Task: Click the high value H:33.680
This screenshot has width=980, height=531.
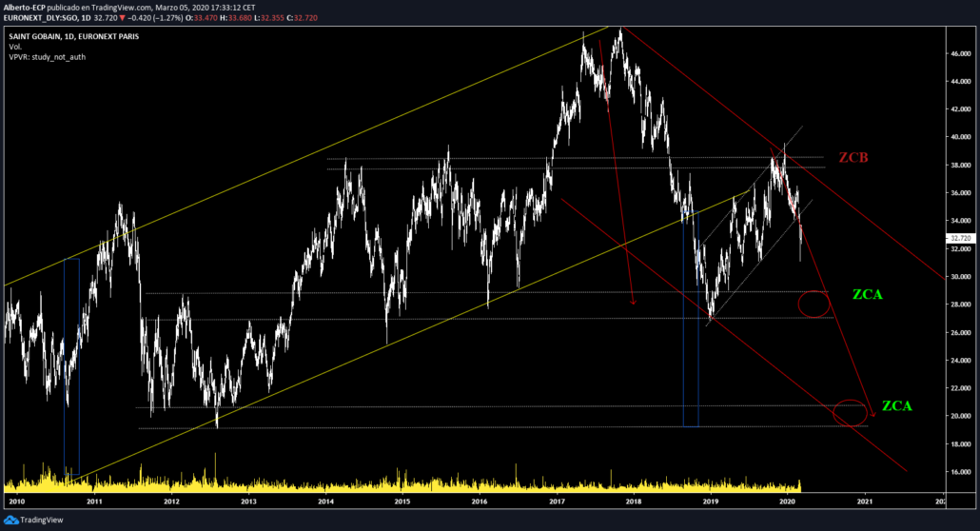Action: coord(236,17)
